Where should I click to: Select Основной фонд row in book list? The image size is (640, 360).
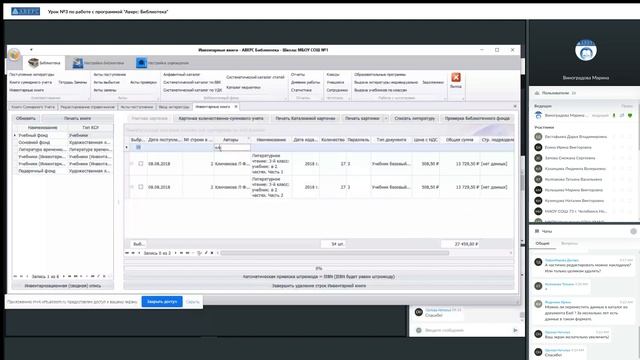click(x=63, y=142)
